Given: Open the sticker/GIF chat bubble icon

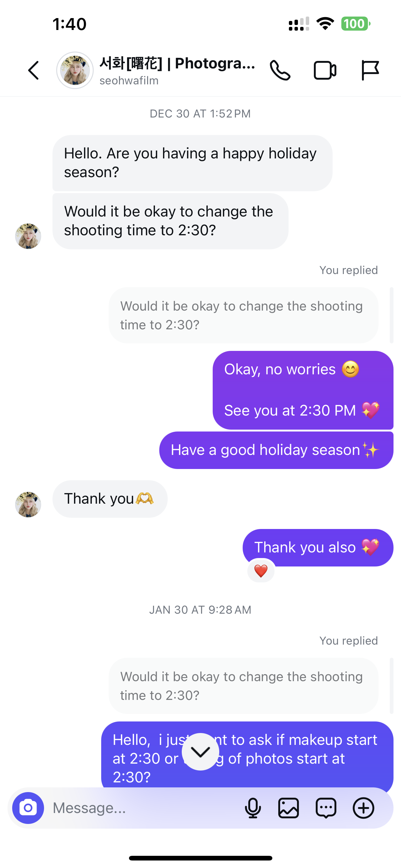Looking at the screenshot, I should pos(326,808).
